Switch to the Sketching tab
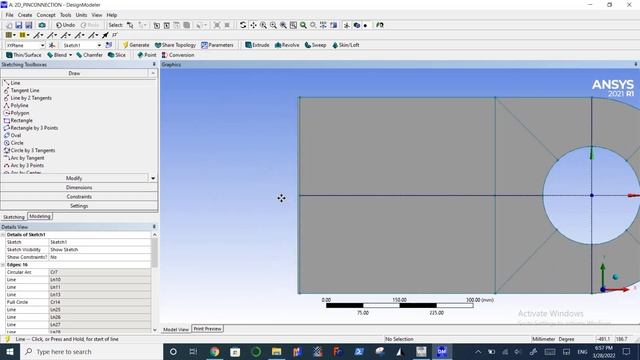640x360 pixels. 14,217
